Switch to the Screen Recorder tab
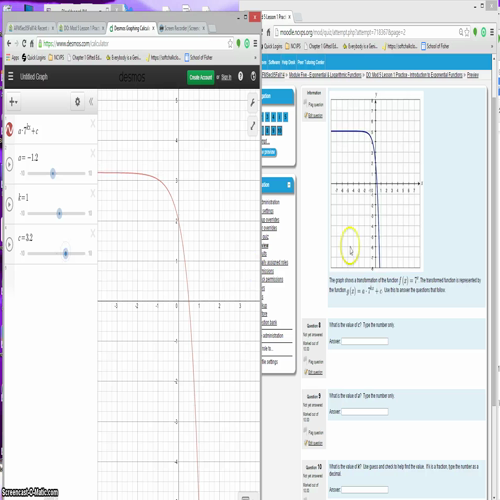The image size is (500, 500). [182, 28]
